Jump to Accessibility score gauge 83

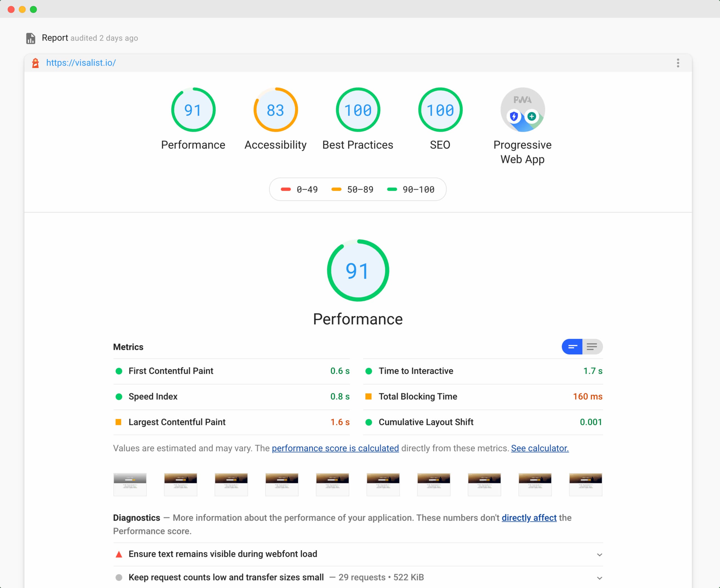pyautogui.click(x=275, y=110)
